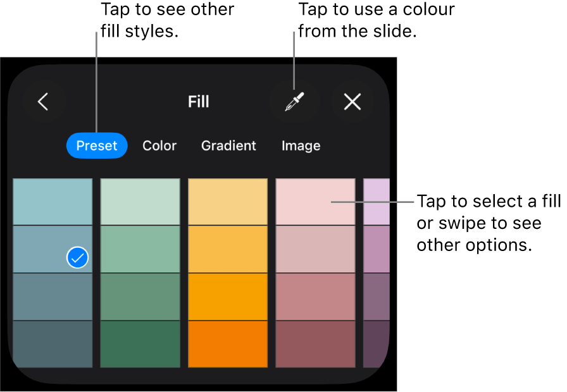The height and width of the screenshot is (392, 567).
Task: Tap the eyedropper color picker icon
Action: point(296,101)
